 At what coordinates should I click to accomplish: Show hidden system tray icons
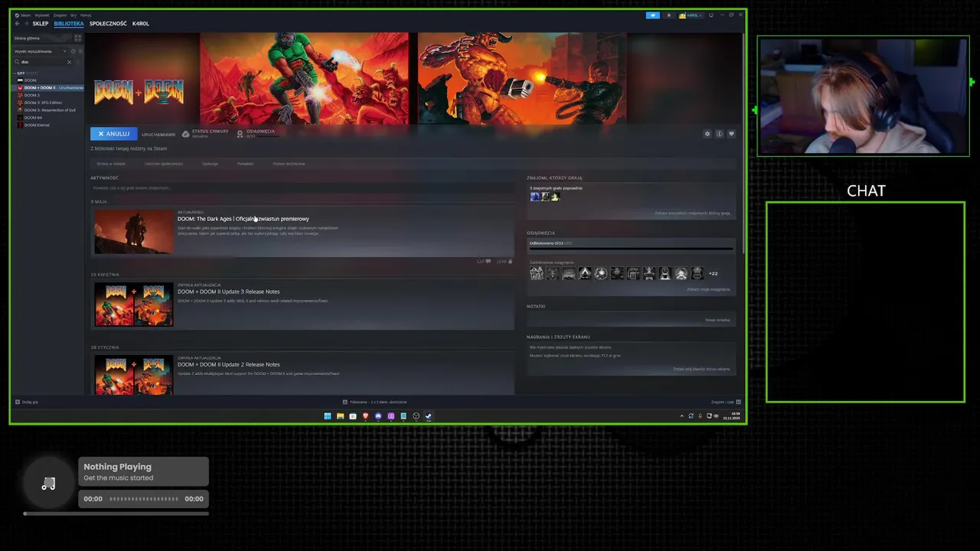click(681, 416)
